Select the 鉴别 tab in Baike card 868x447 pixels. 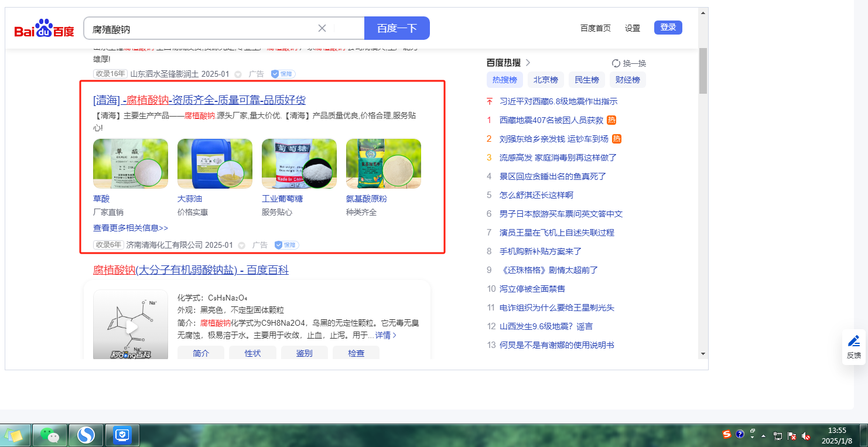point(304,353)
